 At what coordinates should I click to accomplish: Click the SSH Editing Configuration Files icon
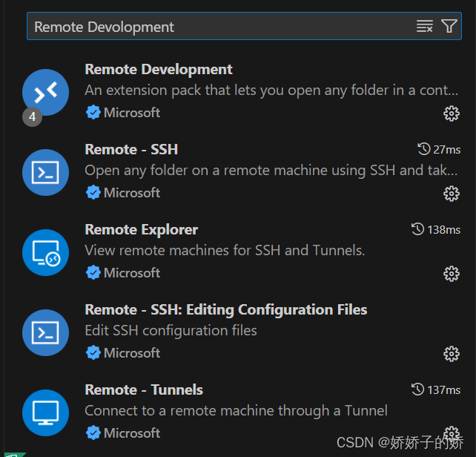point(45,332)
